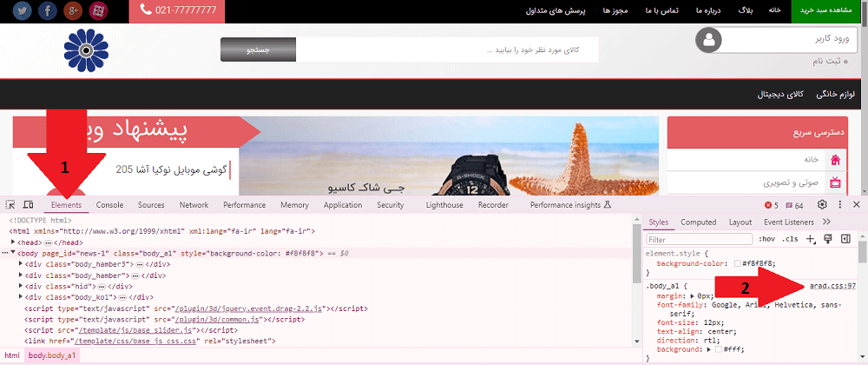
Task: Expand div class hid
Action: pyautogui.click(x=21, y=286)
